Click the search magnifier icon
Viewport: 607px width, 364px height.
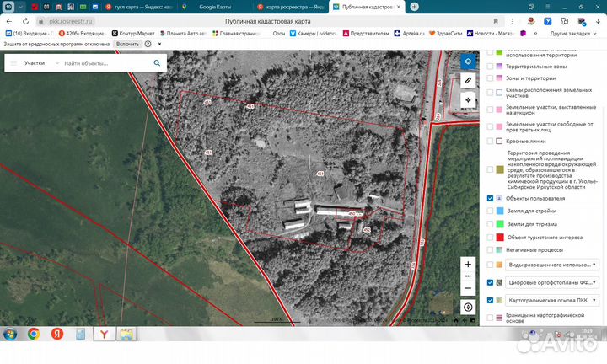157,63
